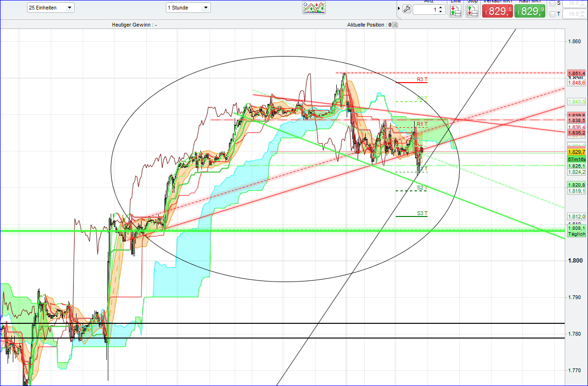Click the Täglich price label on the right

pos(576,234)
